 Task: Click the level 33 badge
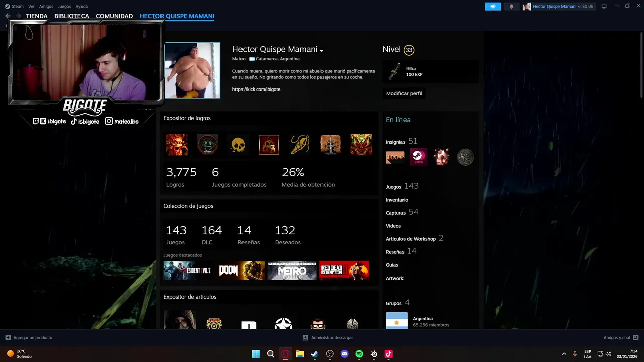coord(409,50)
